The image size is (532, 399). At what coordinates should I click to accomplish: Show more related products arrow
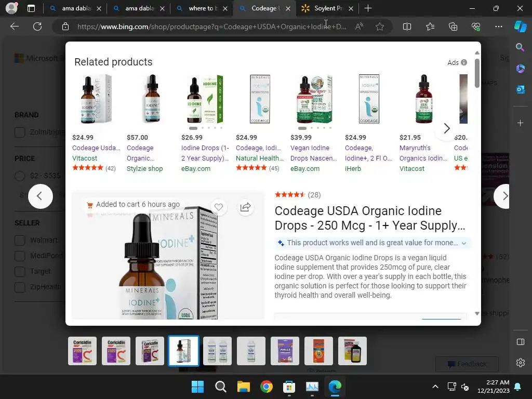pyautogui.click(x=446, y=128)
